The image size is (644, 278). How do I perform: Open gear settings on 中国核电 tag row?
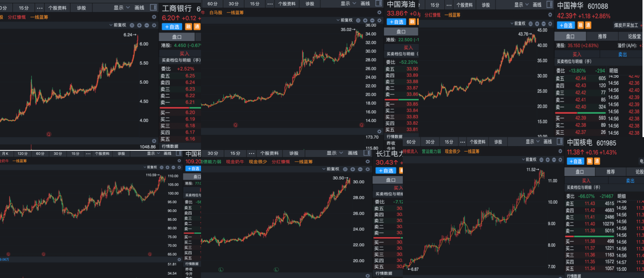coord(560,151)
